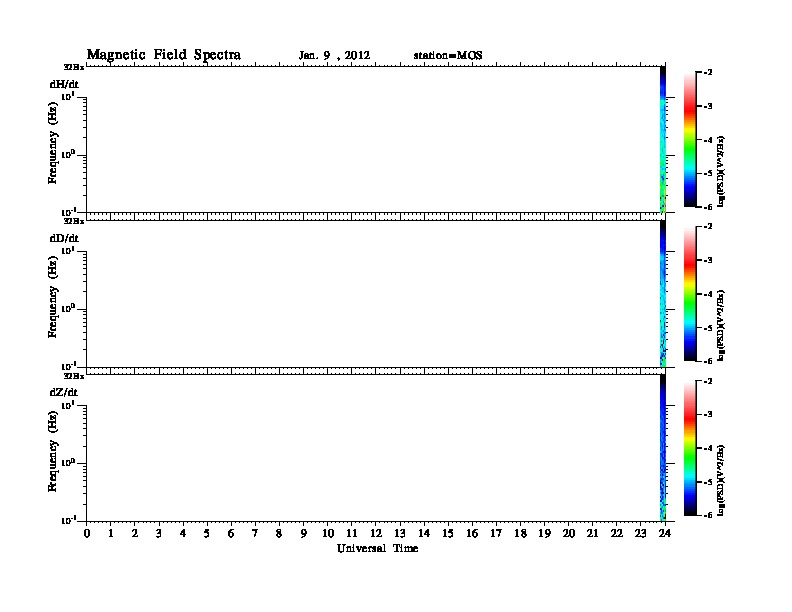Click the -4 value on dZ/dt color scale

[708, 448]
